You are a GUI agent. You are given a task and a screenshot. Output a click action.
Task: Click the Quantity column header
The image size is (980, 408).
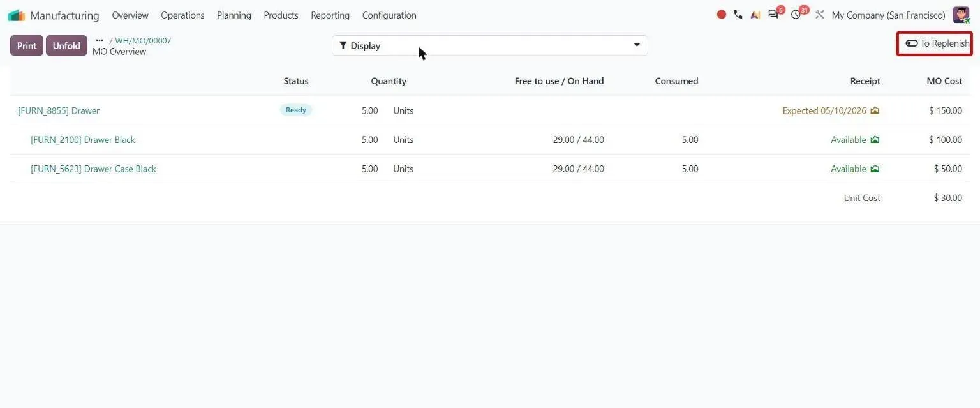click(389, 81)
